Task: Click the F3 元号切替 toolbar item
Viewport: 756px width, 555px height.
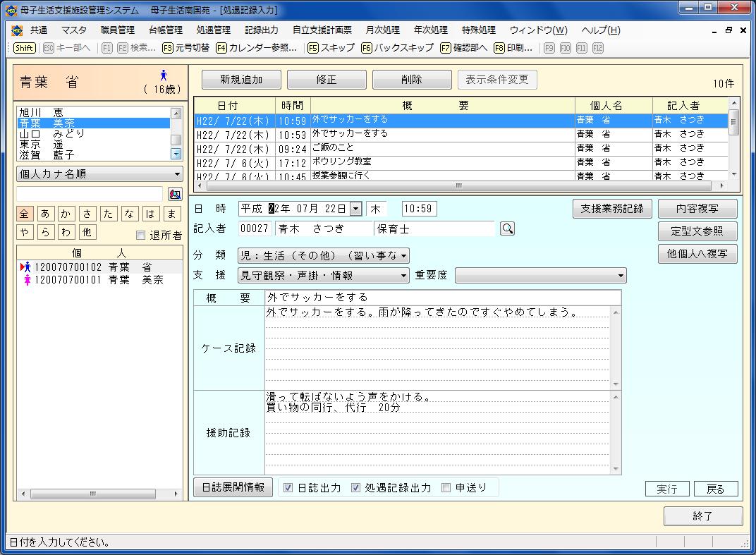Action: click(x=185, y=48)
